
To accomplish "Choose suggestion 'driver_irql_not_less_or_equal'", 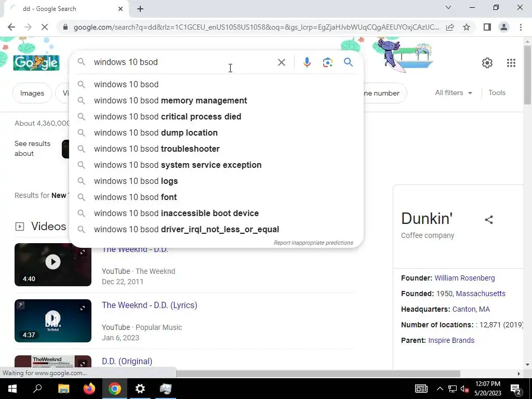I will pos(216,229).
